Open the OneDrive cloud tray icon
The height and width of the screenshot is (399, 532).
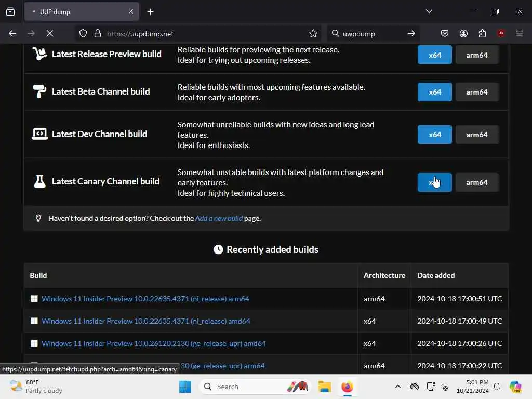[415, 387]
